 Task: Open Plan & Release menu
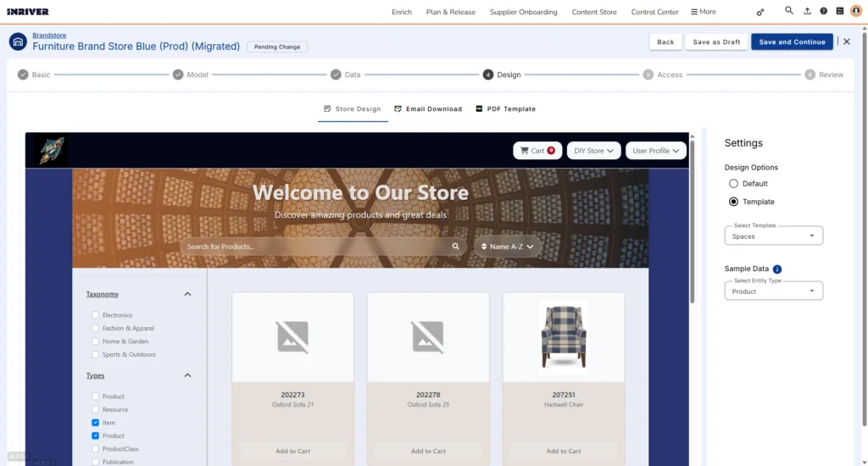pos(451,12)
